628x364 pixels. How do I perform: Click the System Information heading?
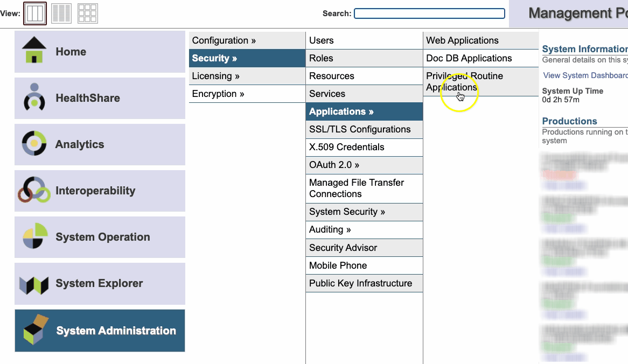[585, 49]
